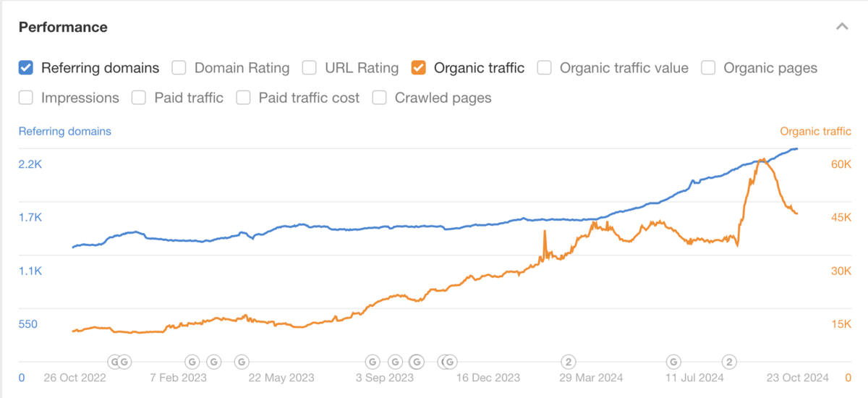Screen dimensions: 868x398
Task: Enable the URL Rating checkbox
Action: (x=310, y=68)
